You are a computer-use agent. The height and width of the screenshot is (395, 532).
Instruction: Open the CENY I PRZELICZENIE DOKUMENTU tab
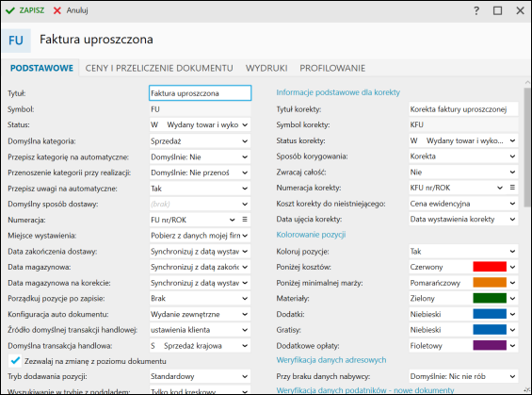pos(159,68)
